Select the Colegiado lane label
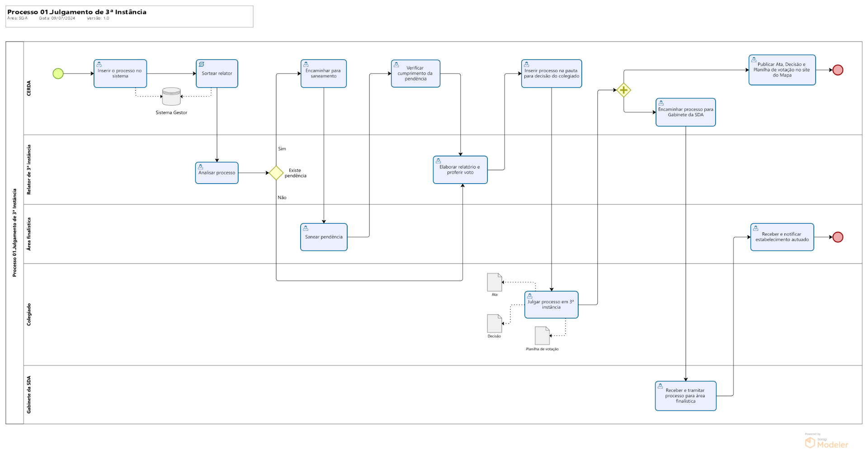 pos(29,315)
